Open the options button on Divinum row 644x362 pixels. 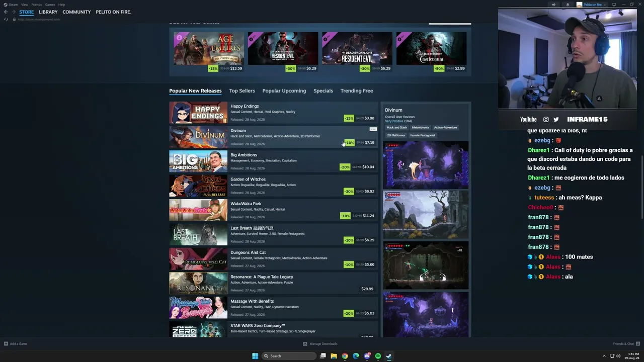pos(373,129)
